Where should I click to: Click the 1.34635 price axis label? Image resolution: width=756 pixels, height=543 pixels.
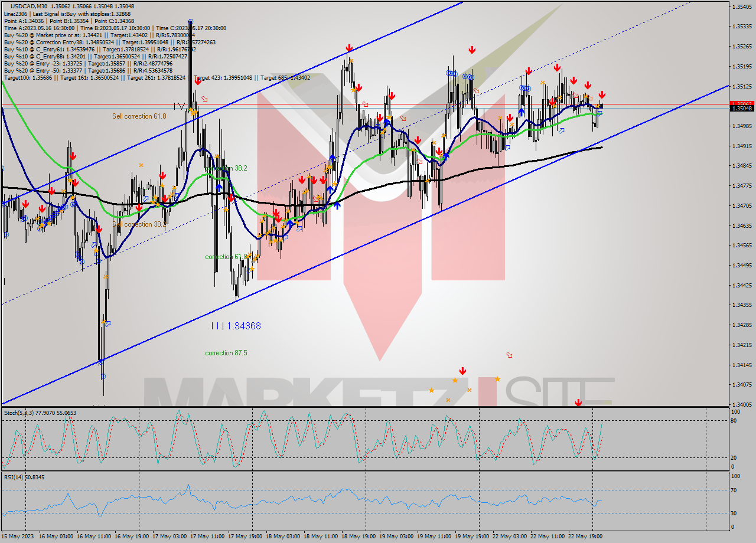point(742,225)
